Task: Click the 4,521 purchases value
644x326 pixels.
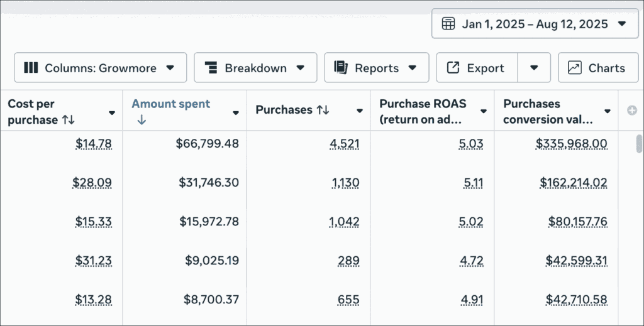Action: click(x=345, y=144)
